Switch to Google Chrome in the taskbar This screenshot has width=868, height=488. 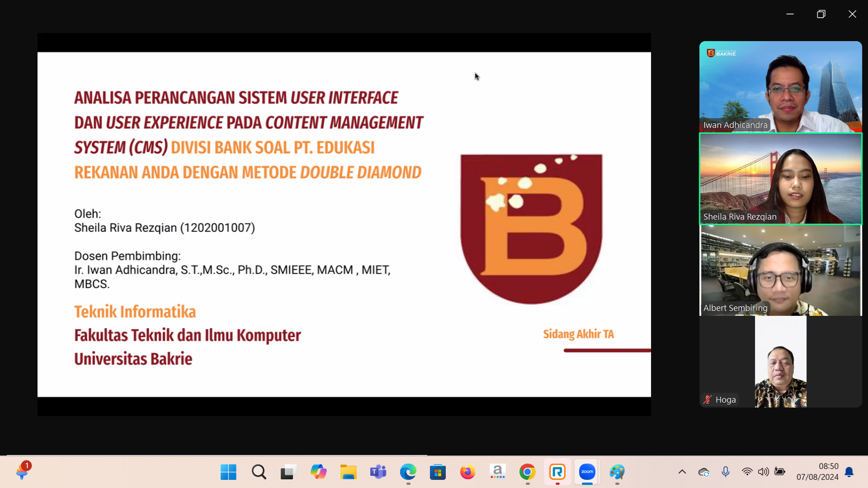pos(527,472)
